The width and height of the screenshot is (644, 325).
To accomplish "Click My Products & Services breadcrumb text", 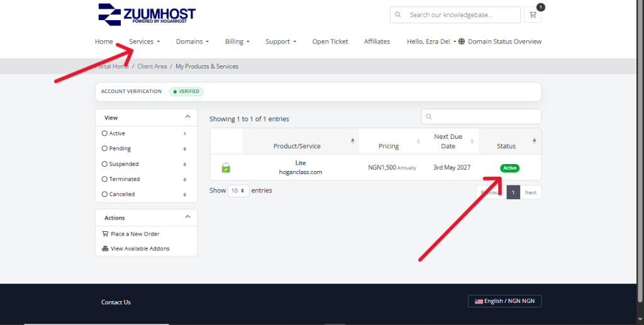I will click(207, 66).
